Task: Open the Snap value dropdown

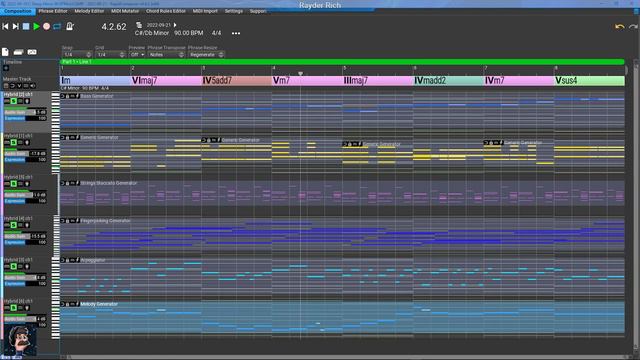Action: coord(77,54)
